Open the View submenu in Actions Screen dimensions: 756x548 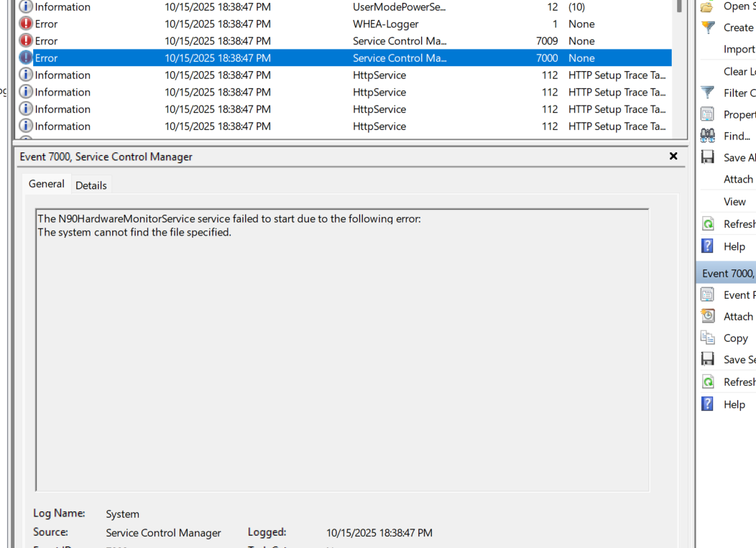[x=734, y=201]
